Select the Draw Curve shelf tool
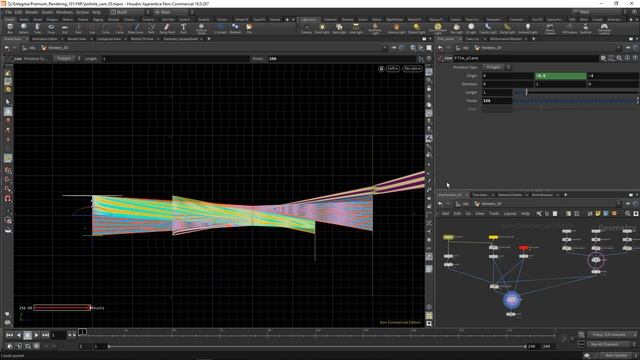The height and width of the screenshot is (360, 640). [x=136, y=28]
